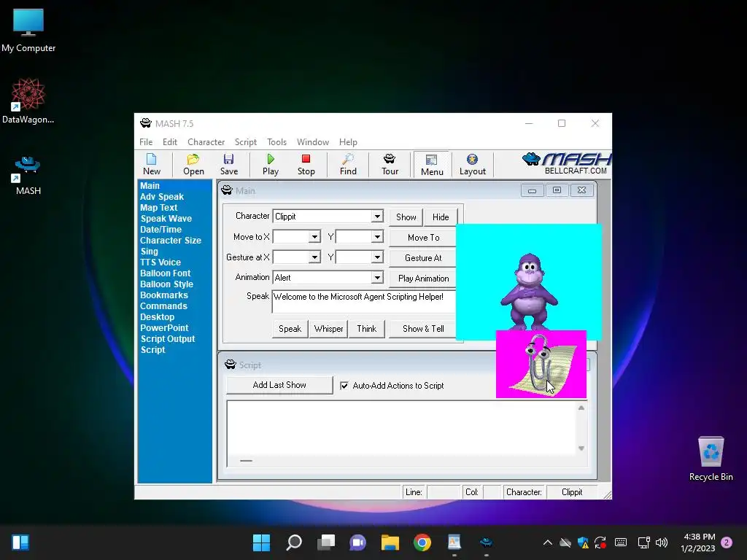Click the script area scroll down arrow

pos(581,448)
